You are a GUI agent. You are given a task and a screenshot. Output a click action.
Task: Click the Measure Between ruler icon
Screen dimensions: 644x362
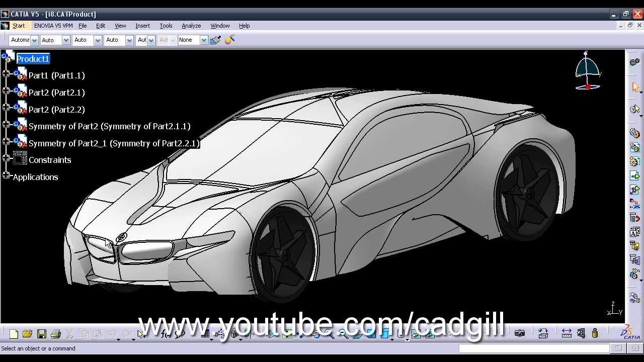click(x=567, y=333)
